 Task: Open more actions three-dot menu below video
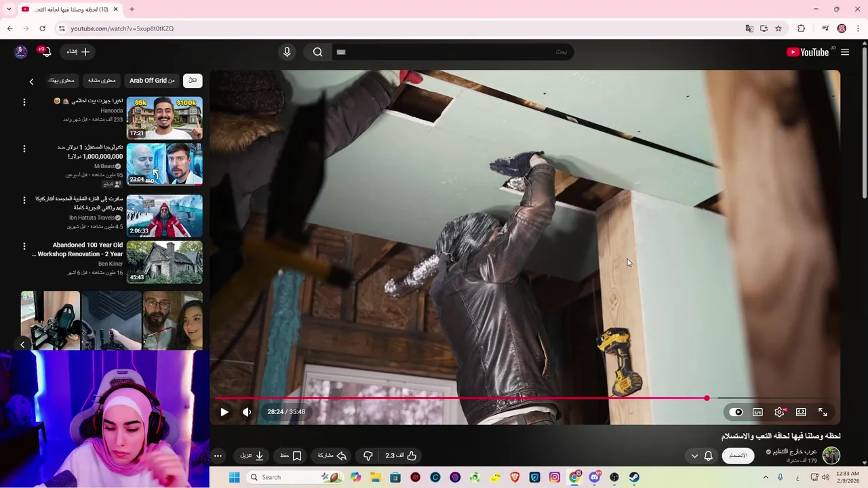click(218, 456)
